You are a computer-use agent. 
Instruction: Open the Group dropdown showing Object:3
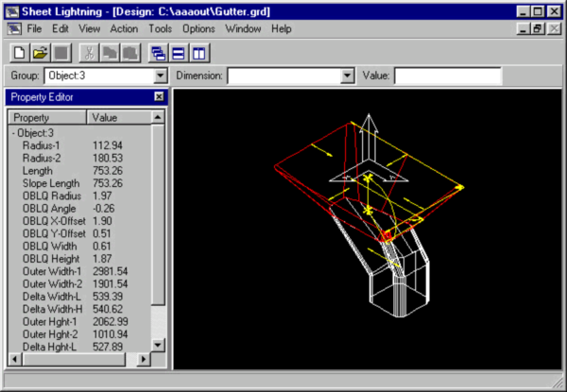pos(160,76)
